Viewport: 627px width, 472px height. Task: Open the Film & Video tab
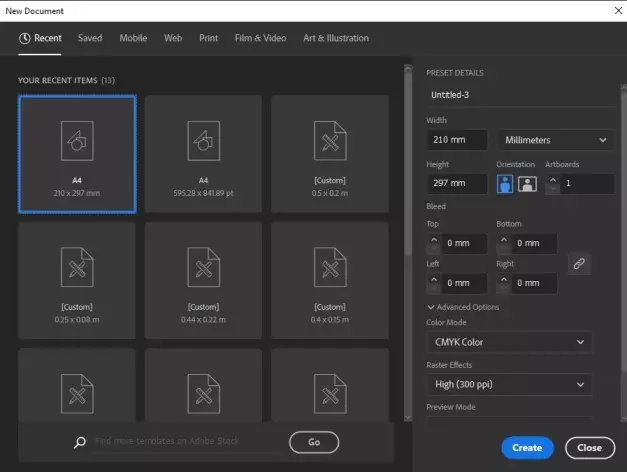[260, 38]
